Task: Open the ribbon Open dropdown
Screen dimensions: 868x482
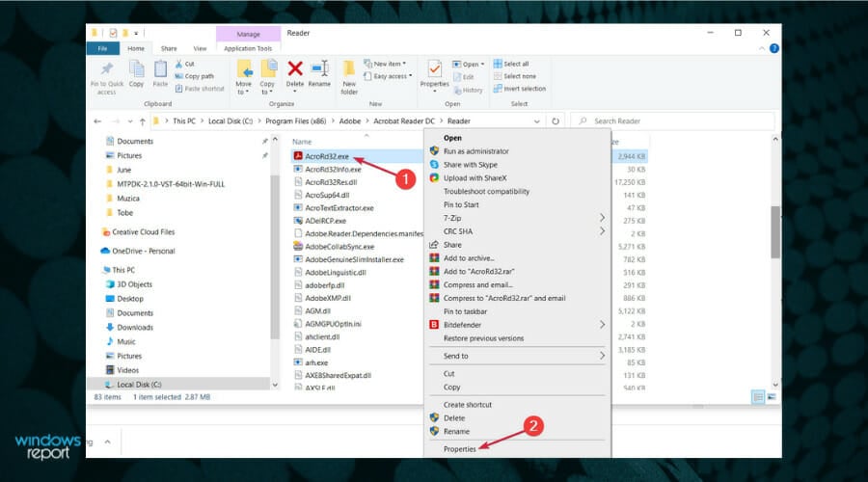Action: tap(469, 65)
